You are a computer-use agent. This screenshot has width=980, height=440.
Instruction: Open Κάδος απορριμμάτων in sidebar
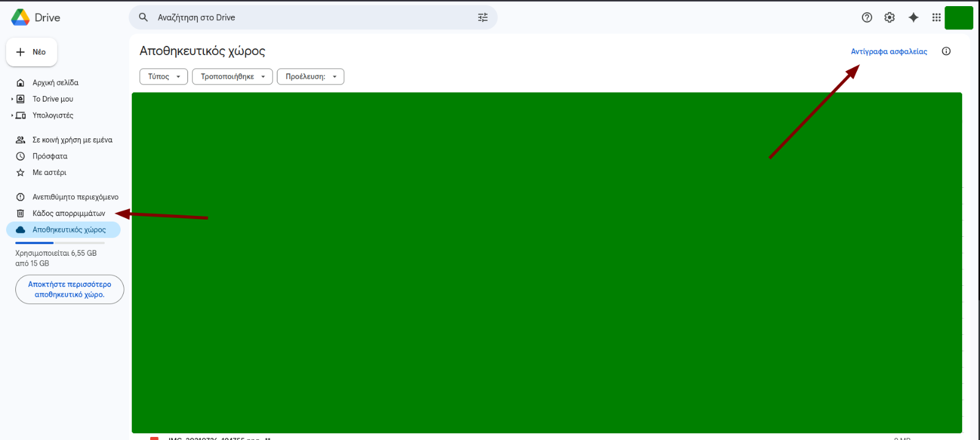pyautogui.click(x=69, y=214)
